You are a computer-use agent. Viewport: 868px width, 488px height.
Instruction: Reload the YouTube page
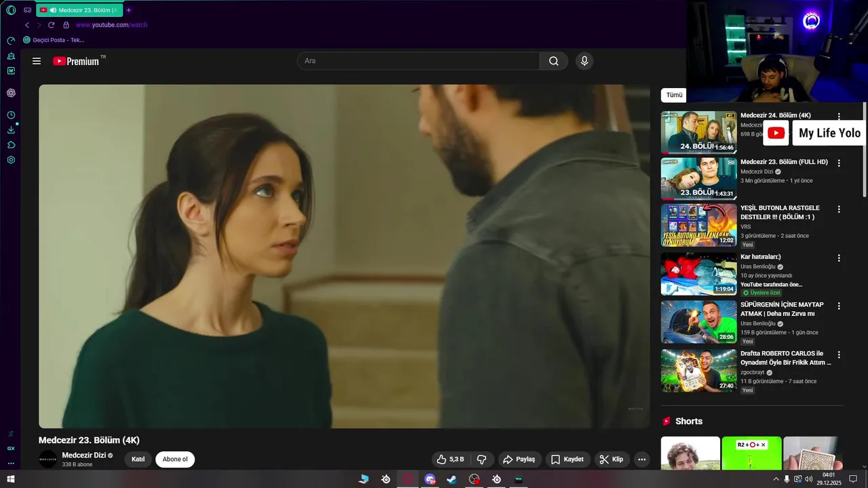tap(51, 25)
